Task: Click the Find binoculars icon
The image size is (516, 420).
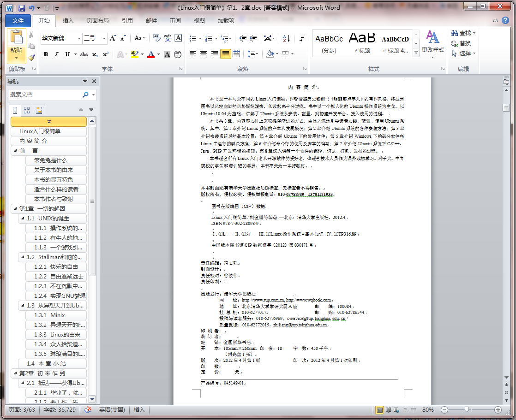Action: pyautogui.click(x=455, y=33)
